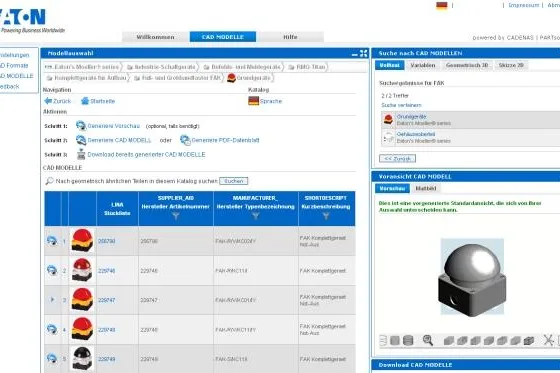The height and width of the screenshot is (373, 560).
Task: Click the German flag at page top
Action: (x=442, y=5)
